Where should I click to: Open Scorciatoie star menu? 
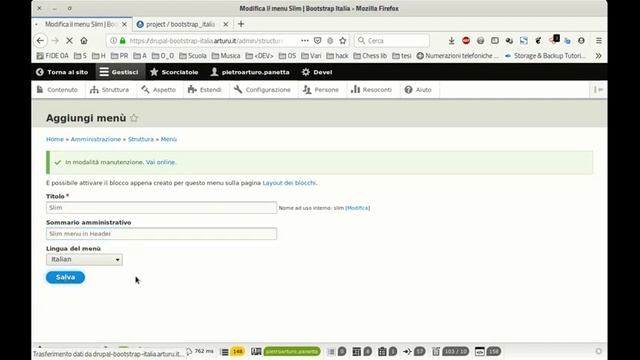click(x=174, y=72)
